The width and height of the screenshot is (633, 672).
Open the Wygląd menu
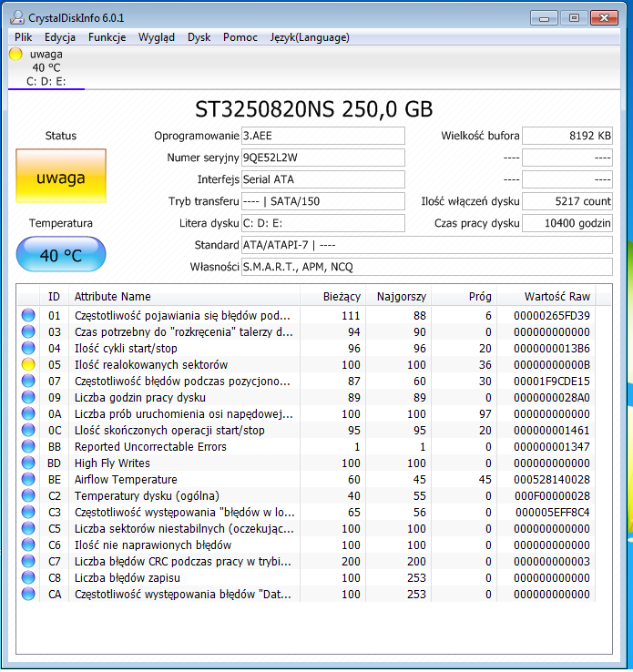(x=157, y=37)
